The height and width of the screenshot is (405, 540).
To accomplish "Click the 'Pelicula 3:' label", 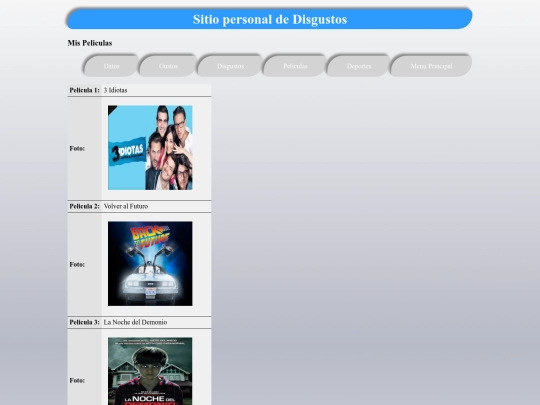I will pyautogui.click(x=84, y=322).
